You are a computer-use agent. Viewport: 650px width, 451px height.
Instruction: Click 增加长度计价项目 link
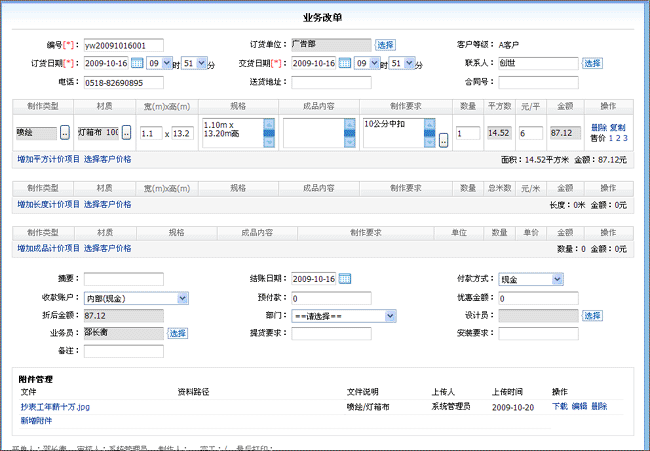coord(49,204)
